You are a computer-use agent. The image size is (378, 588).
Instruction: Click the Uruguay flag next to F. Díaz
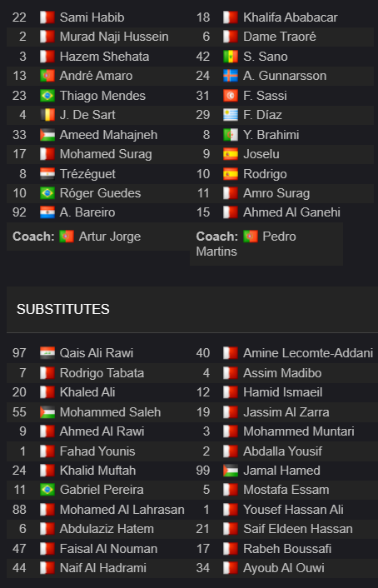[231, 115]
